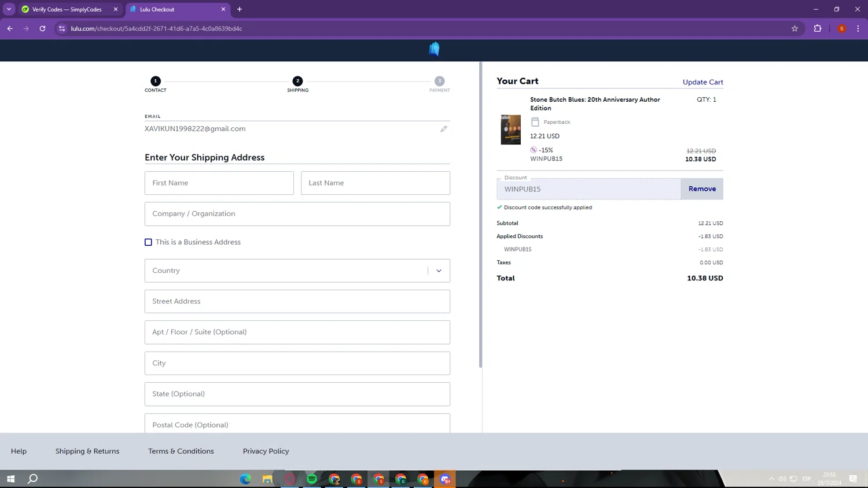
Task: Click the site information icon in address bar
Action: point(62,28)
